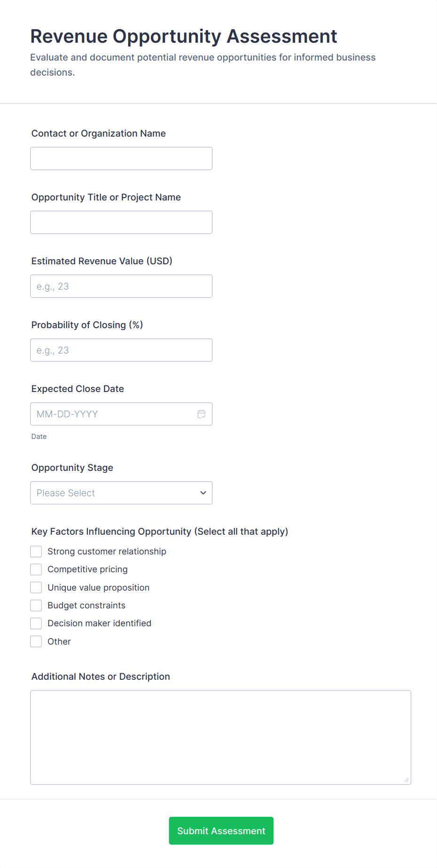Select the Budget constraints checkbox
This screenshot has width=437, height=868.
[x=36, y=606]
